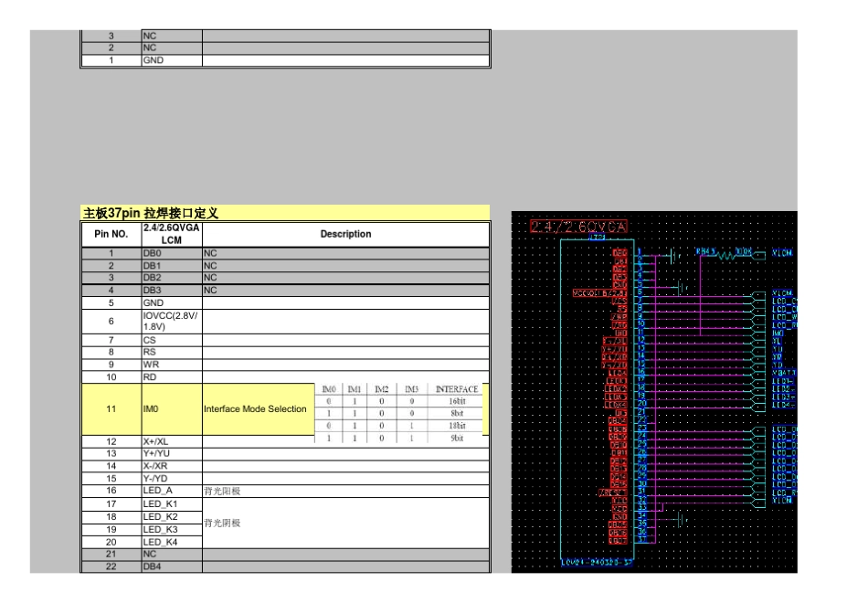
Task: Click 'NC' in upper table row 2
Action: [x=172, y=48]
